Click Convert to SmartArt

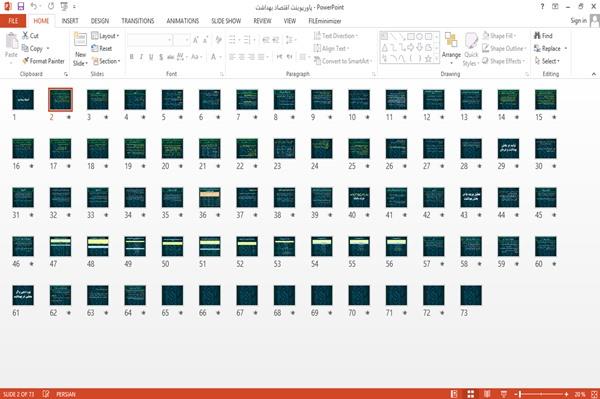(342, 61)
